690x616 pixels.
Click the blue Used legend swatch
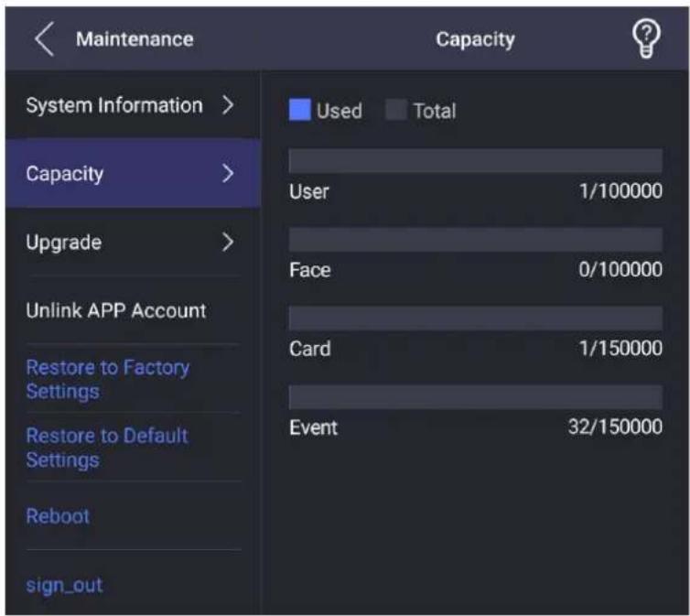click(299, 110)
